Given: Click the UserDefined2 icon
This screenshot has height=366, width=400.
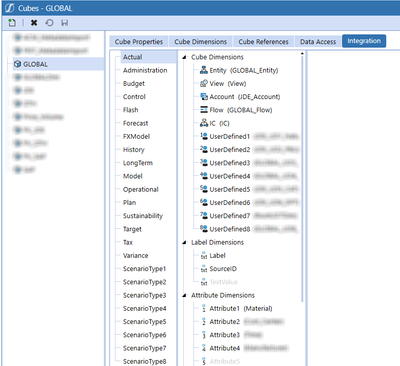Looking at the screenshot, I should [204, 149].
